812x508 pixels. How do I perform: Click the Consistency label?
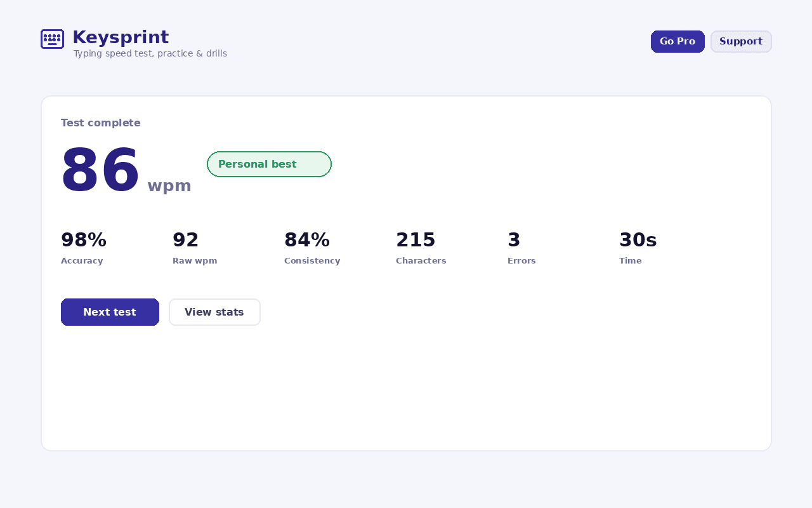tap(312, 260)
